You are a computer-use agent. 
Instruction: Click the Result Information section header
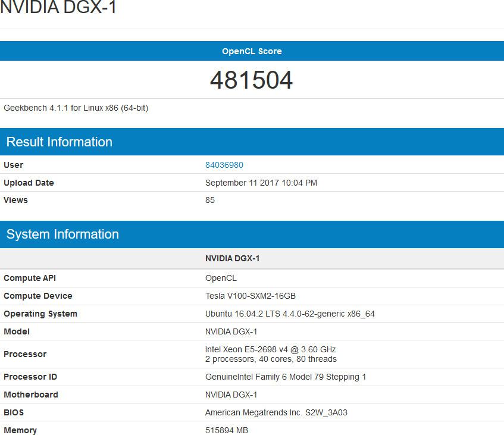point(59,142)
